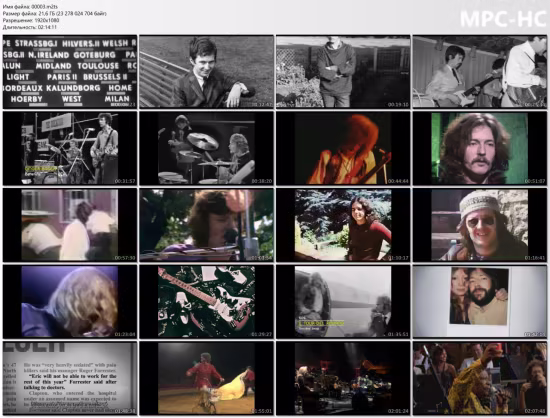550x418 pixels.
Task: Open thumbnail at 02:01:24, dark concert stage
Action: pos(343,378)
